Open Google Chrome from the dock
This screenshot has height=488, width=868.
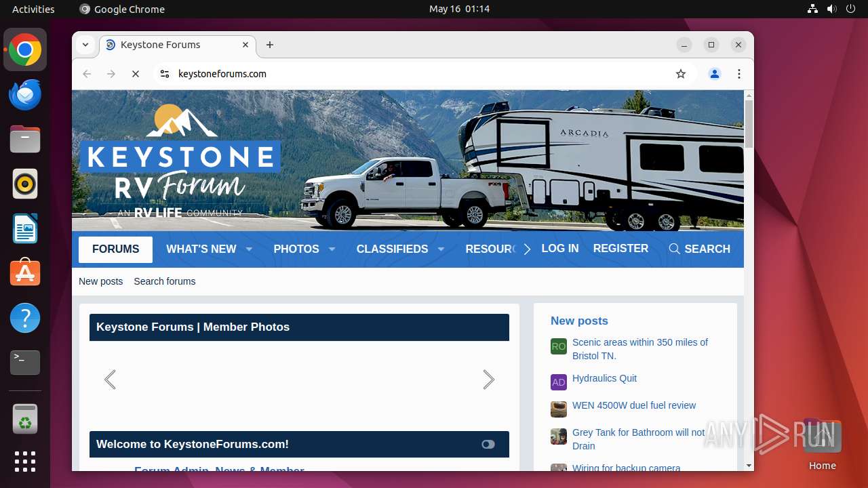pyautogui.click(x=25, y=50)
